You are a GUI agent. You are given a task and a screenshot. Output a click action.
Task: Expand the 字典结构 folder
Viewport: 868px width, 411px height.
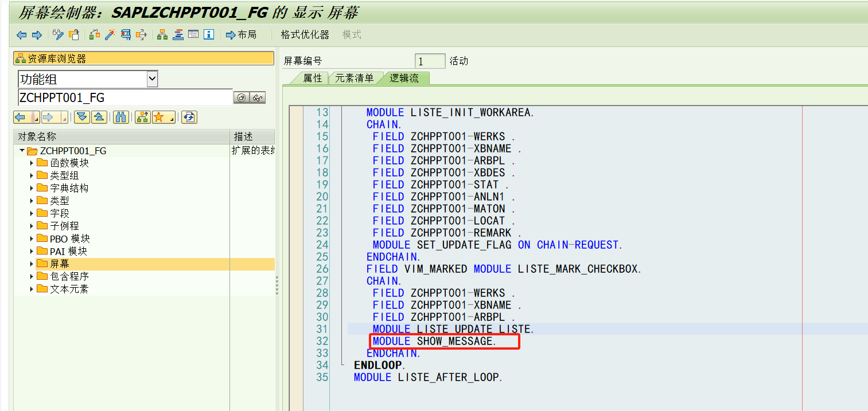coord(32,189)
